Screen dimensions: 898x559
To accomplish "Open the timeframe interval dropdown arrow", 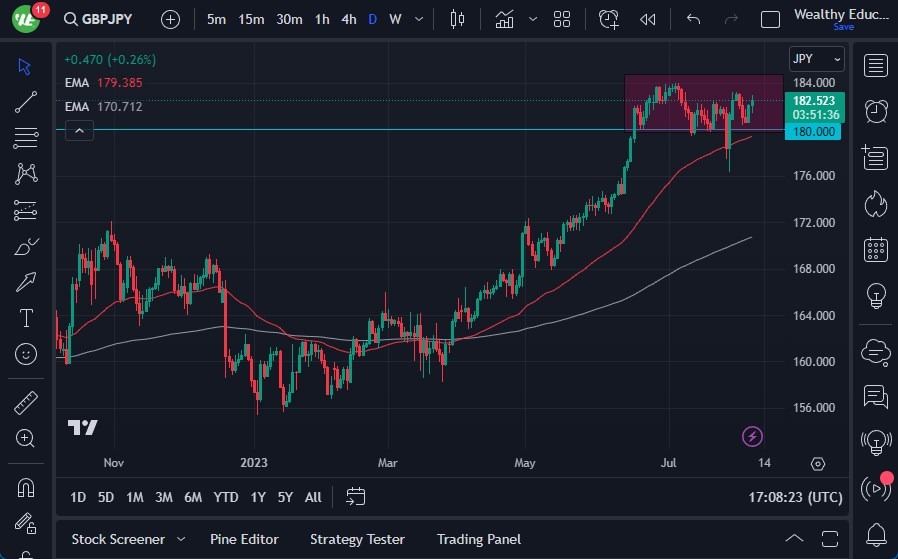I will [418, 19].
